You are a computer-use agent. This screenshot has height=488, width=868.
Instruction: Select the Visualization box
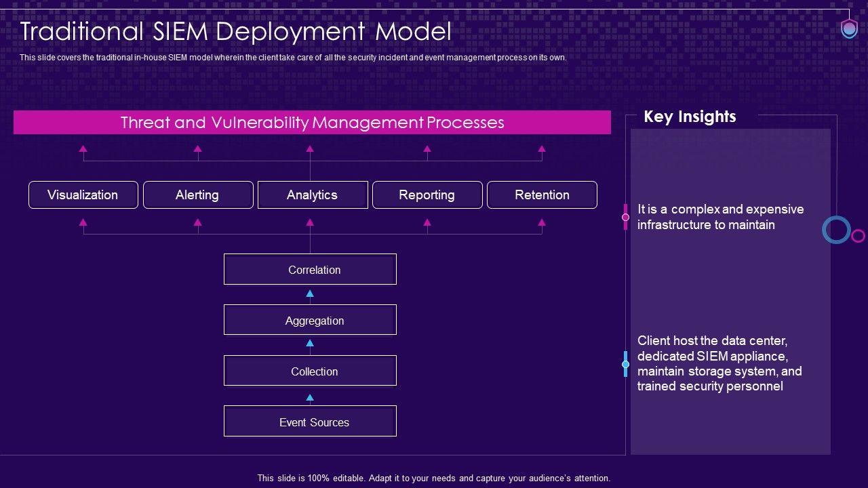(83, 195)
